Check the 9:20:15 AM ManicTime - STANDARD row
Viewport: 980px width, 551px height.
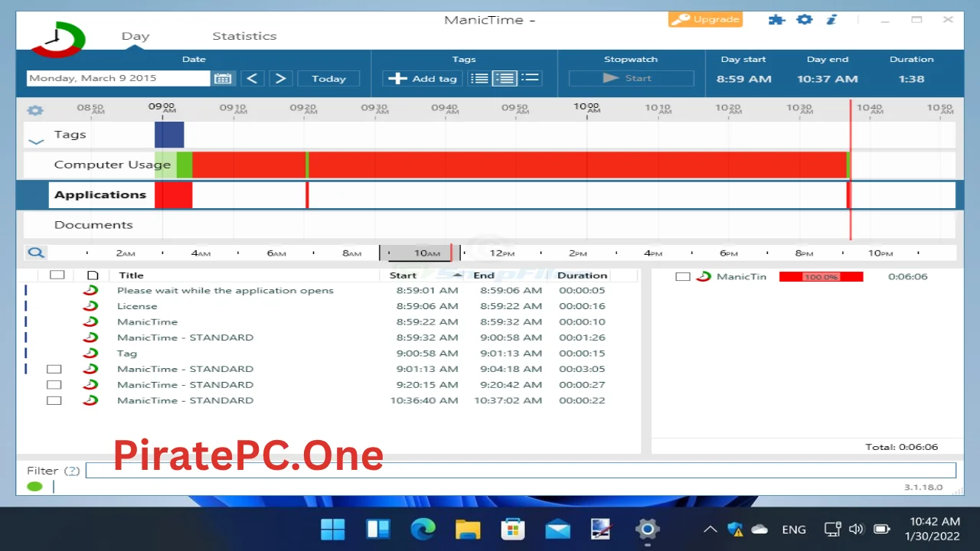[x=54, y=385]
